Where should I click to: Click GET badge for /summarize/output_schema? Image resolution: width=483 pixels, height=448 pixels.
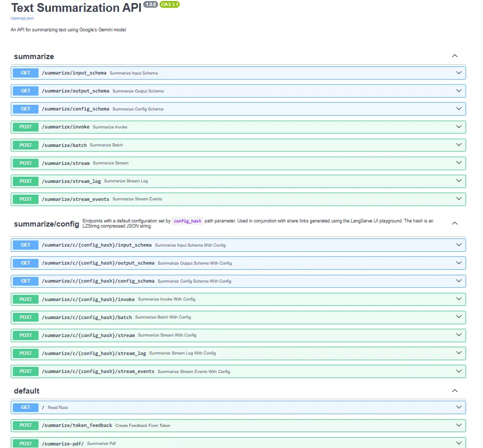pyautogui.click(x=26, y=90)
